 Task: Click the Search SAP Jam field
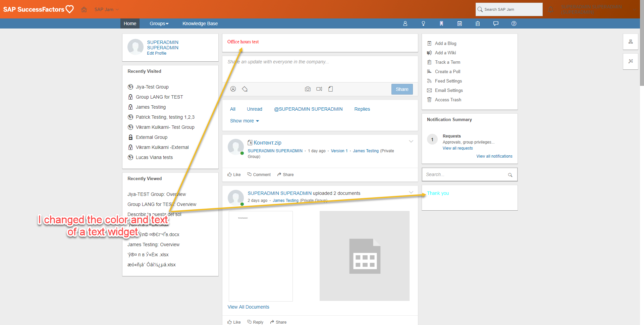(x=509, y=9)
